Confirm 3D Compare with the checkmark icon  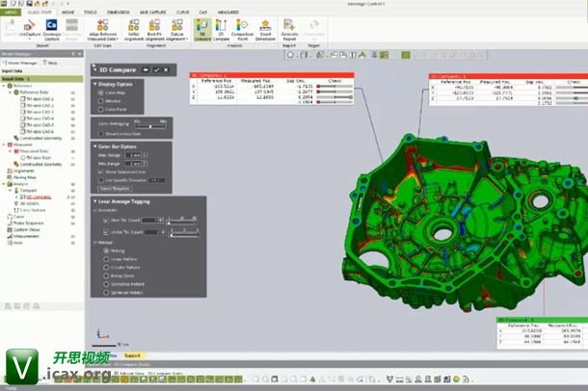pyautogui.click(x=155, y=70)
